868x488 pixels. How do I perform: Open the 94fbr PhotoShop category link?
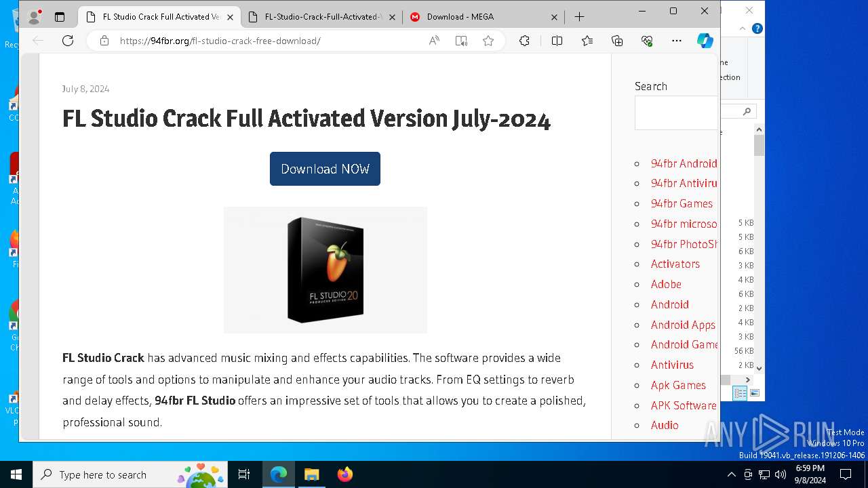(x=684, y=244)
